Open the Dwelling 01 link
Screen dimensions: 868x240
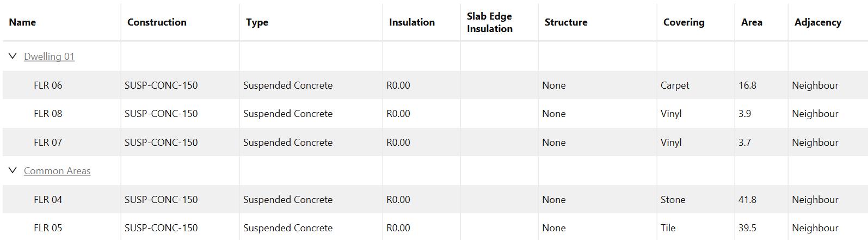(x=49, y=57)
